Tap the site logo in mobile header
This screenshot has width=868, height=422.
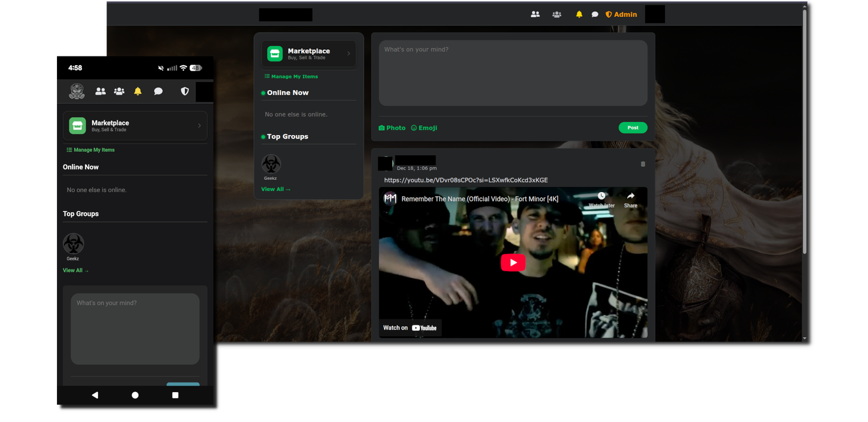coord(76,91)
